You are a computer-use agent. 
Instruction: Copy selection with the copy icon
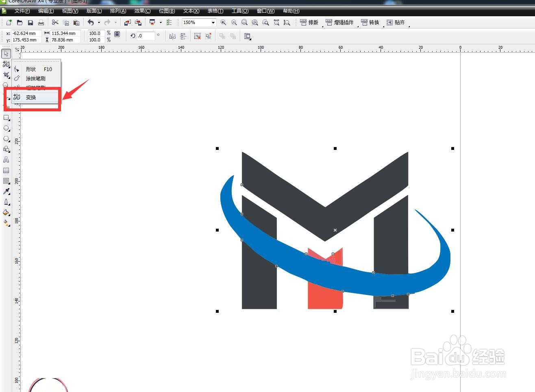point(66,22)
